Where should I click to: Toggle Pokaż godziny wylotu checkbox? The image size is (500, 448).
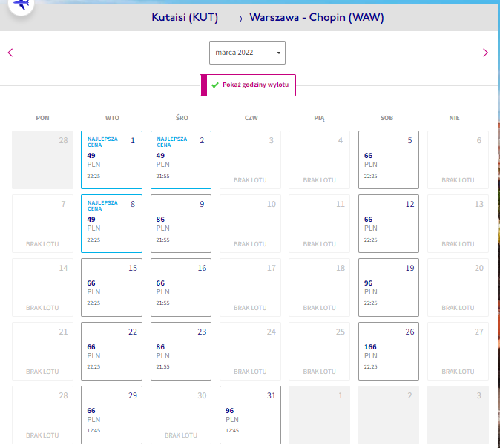click(x=248, y=85)
